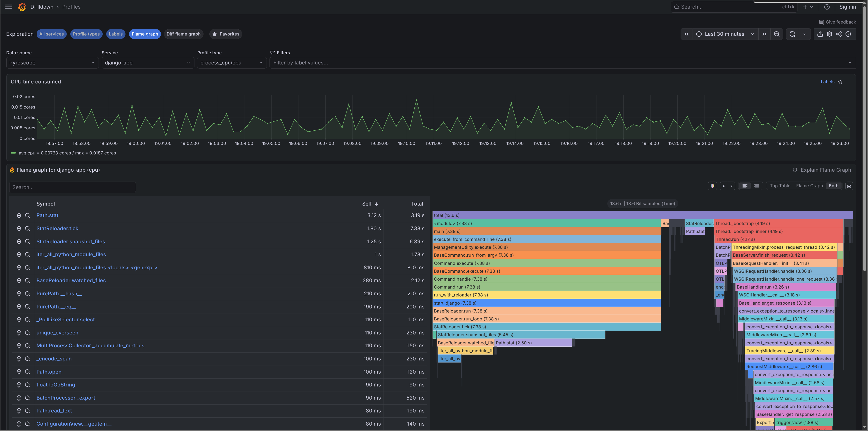This screenshot has width=868, height=431.
Task: Download the flame graph data
Action: tap(849, 186)
